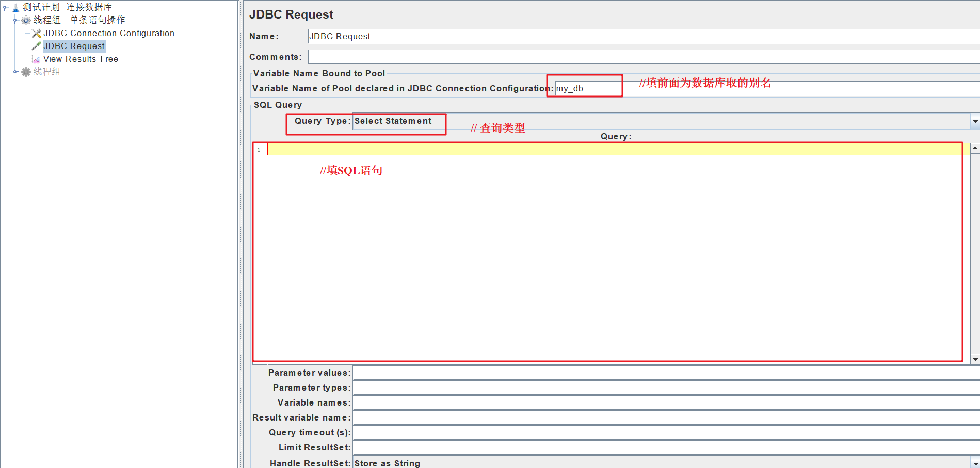Collapse the 线程组-- 单条语句操作 node toggle
Viewport: 980px width, 468px height.
coord(15,21)
